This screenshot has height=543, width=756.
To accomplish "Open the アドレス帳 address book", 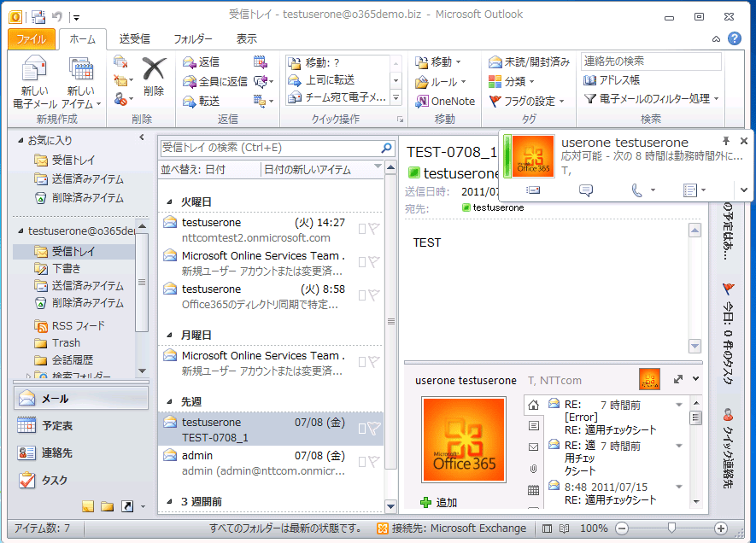I will click(612, 80).
